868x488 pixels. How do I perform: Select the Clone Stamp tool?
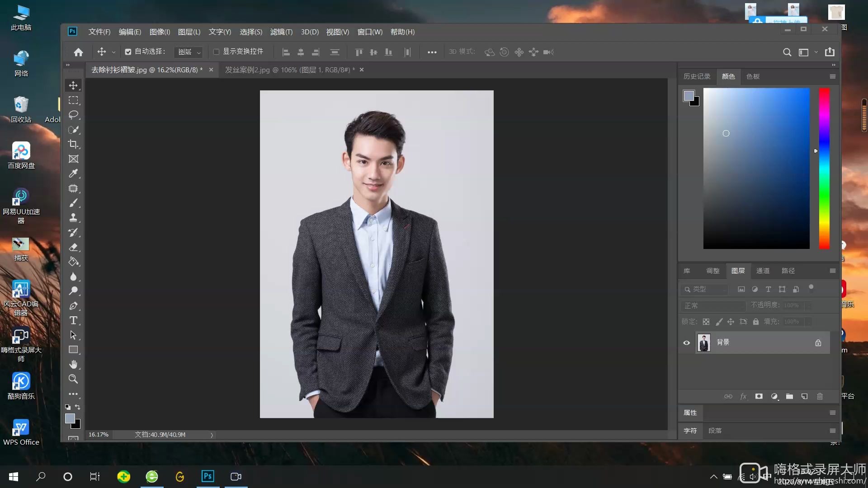coord(73,218)
